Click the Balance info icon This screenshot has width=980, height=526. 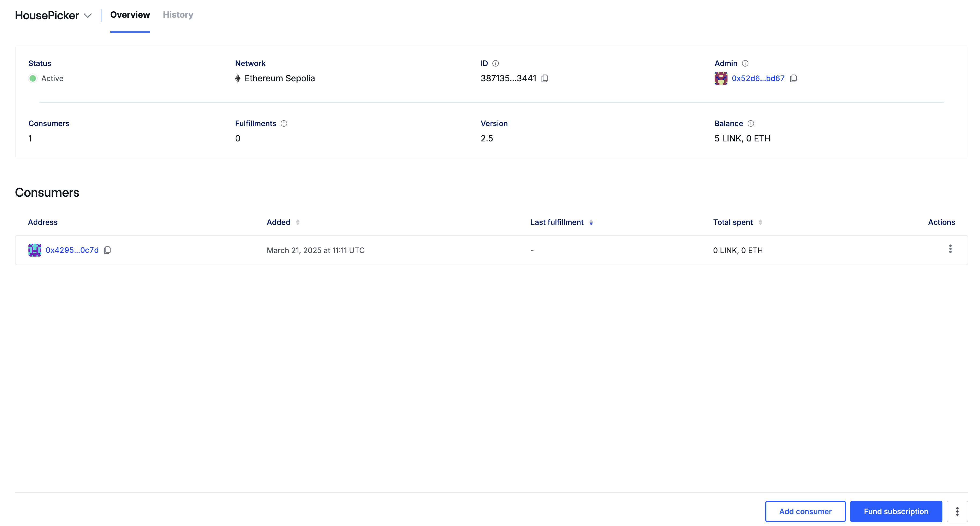[x=751, y=123]
